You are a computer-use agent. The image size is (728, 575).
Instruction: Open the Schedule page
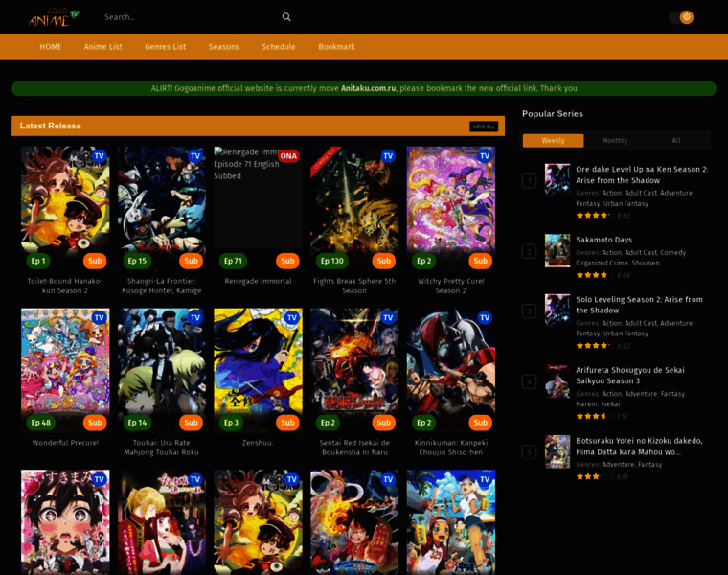279,47
